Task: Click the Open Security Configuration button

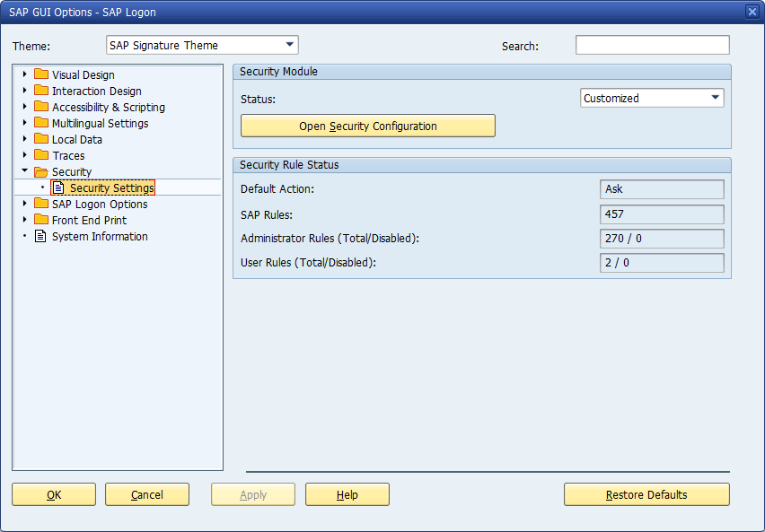Action: (367, 126)
